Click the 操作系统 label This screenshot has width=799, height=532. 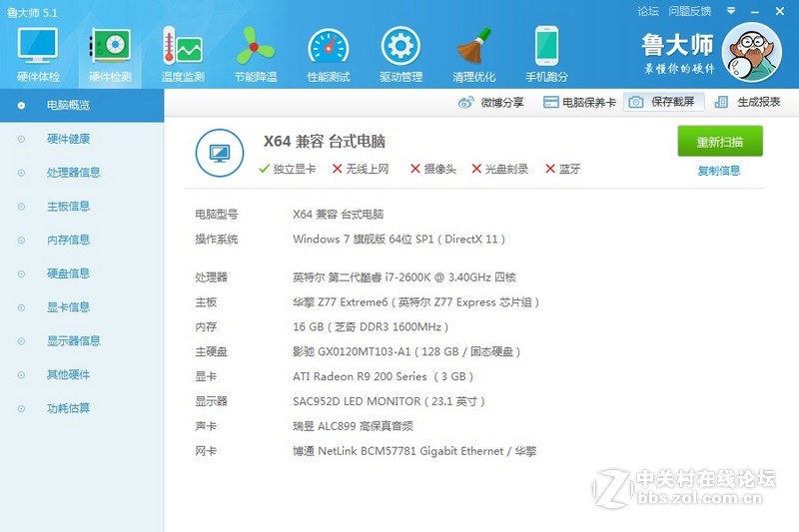point(217,240)
